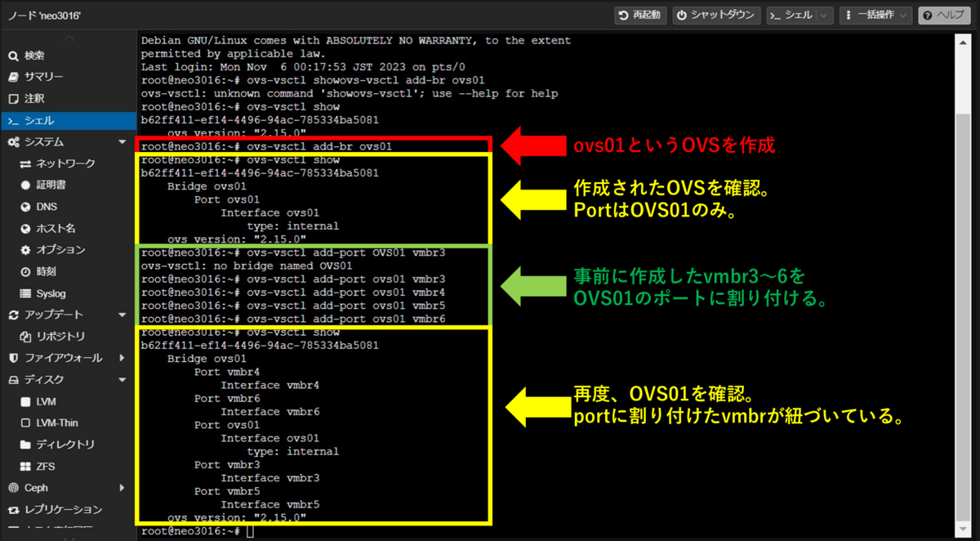The image size is (980, 541).
Task: Click the シャットダウン button
Action: pos(717,16)
